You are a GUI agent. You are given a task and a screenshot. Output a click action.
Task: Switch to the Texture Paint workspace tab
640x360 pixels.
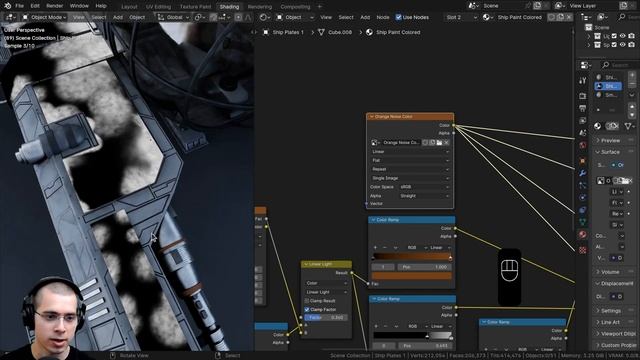pos(196,7)
